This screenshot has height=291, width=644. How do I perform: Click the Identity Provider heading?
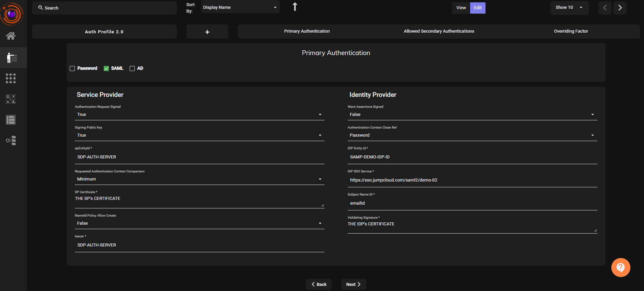tap(373, 95)
